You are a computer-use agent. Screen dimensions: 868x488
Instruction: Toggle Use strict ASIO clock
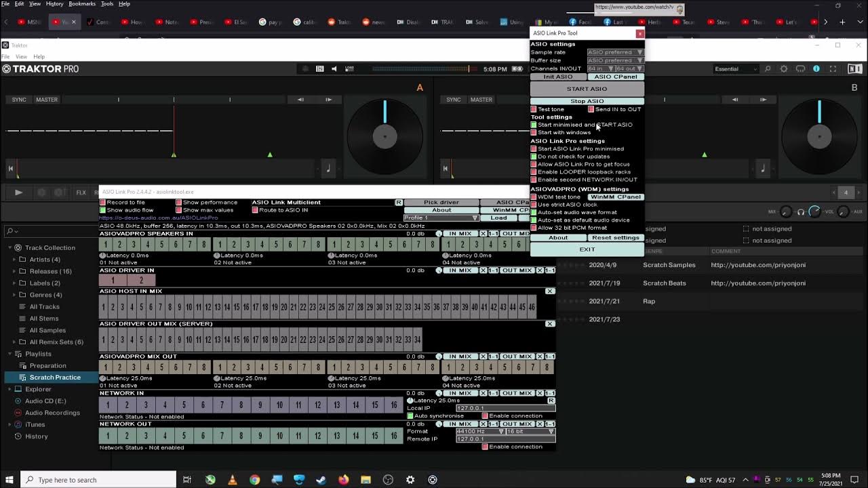[534, 205]
